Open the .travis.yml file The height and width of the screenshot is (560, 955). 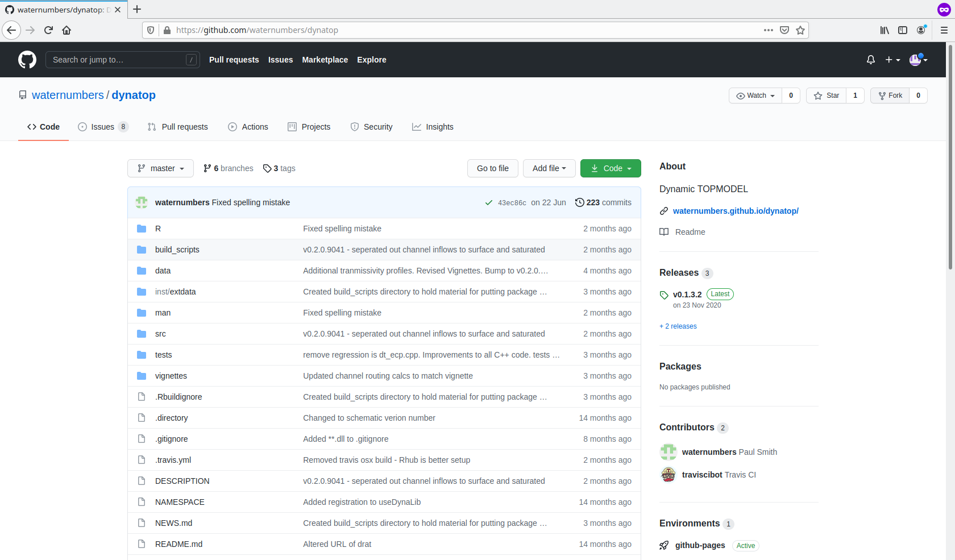click(x=173, y=460)
